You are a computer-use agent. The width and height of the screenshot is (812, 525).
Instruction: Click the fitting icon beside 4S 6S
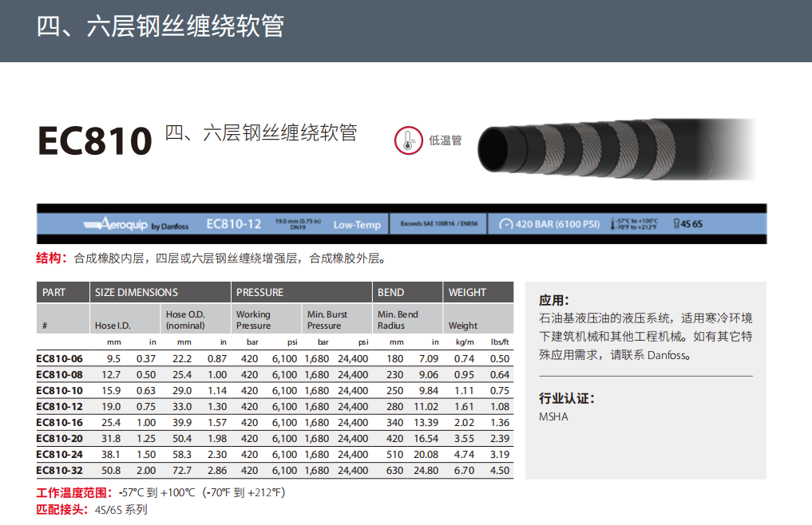tap(676, 223)
